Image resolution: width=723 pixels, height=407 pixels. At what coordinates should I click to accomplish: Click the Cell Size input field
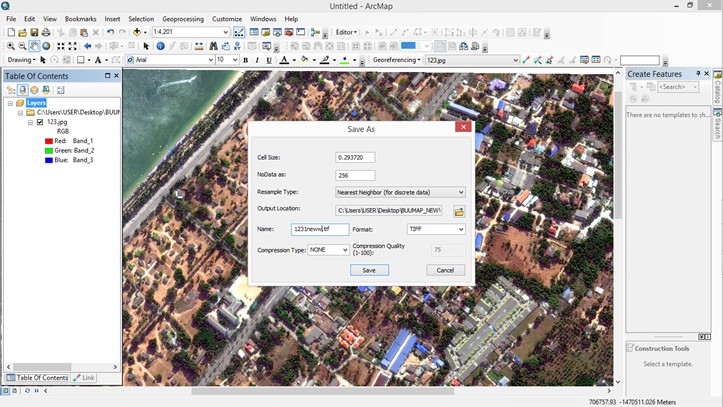coord(355,157)
